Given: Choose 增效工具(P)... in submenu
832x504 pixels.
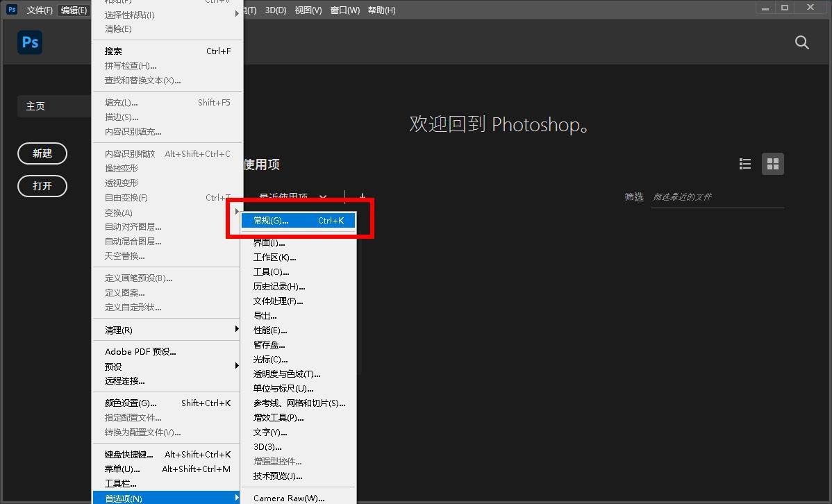Looking at the screenshot, I should pos(298,417).
